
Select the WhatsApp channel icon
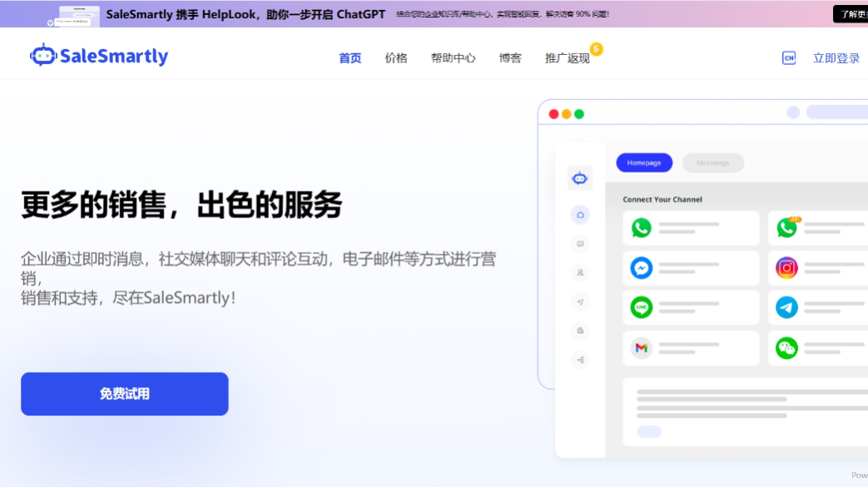[x=640, y=227]
